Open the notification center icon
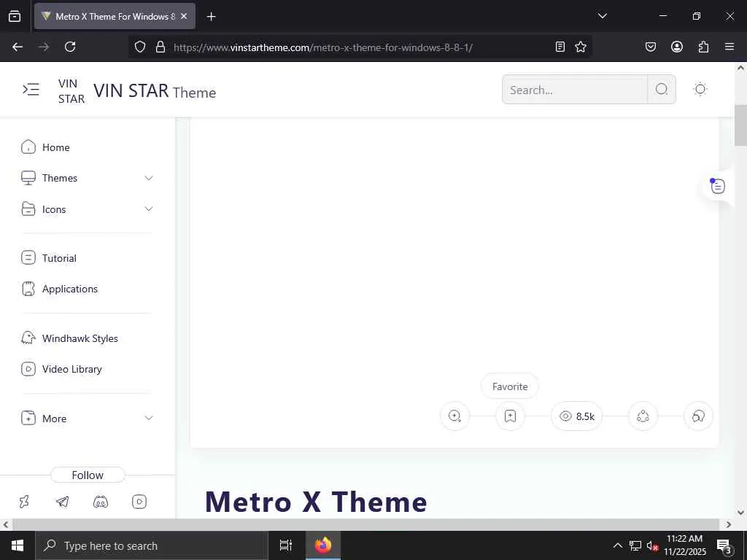This screenshot has height=560, width=747. click(724, 545)
